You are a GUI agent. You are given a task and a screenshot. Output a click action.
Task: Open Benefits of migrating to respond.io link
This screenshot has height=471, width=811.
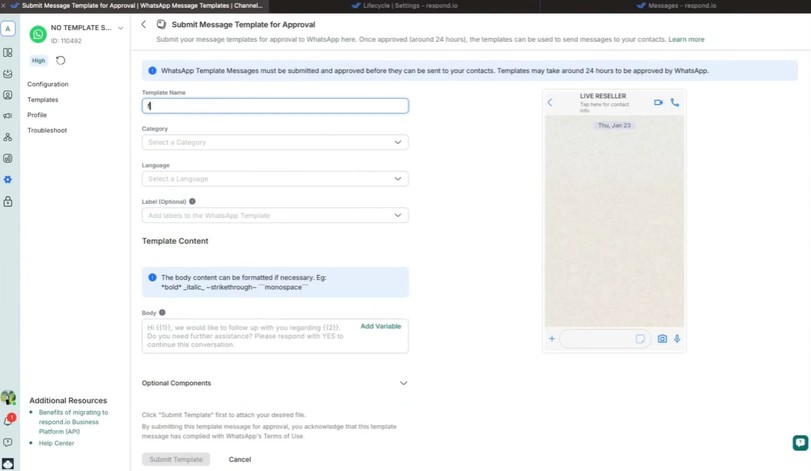point(73,422)
